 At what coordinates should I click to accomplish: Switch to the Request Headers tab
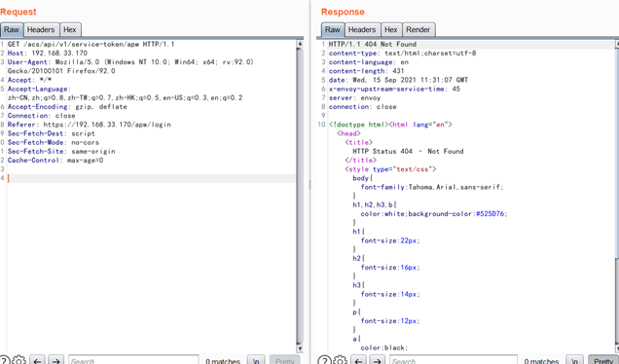[41, 29]
